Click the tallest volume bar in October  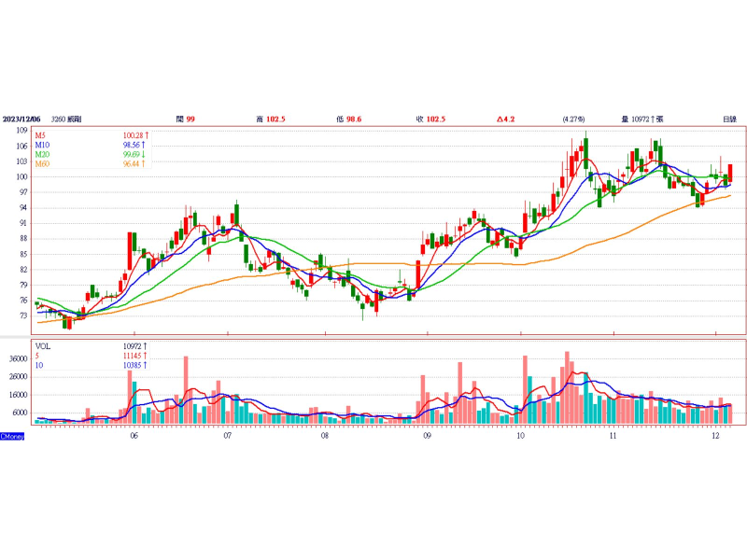[567, 387]
